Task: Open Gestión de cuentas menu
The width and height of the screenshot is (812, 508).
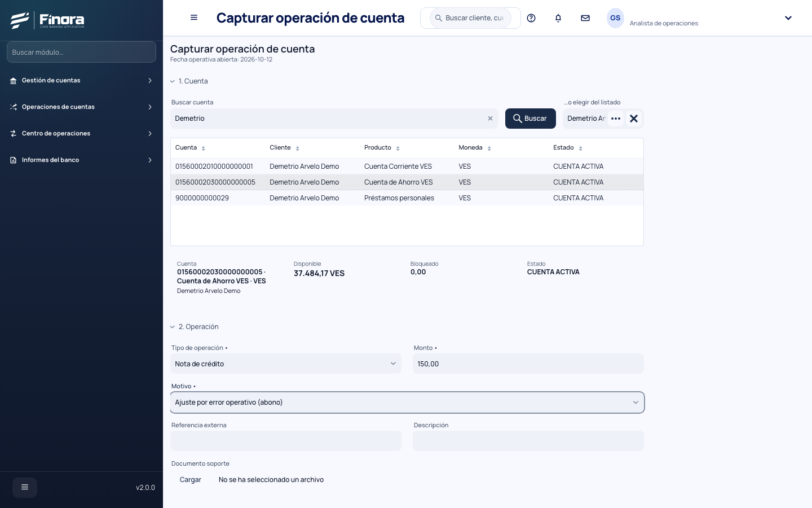Action: tap(81, 81)
